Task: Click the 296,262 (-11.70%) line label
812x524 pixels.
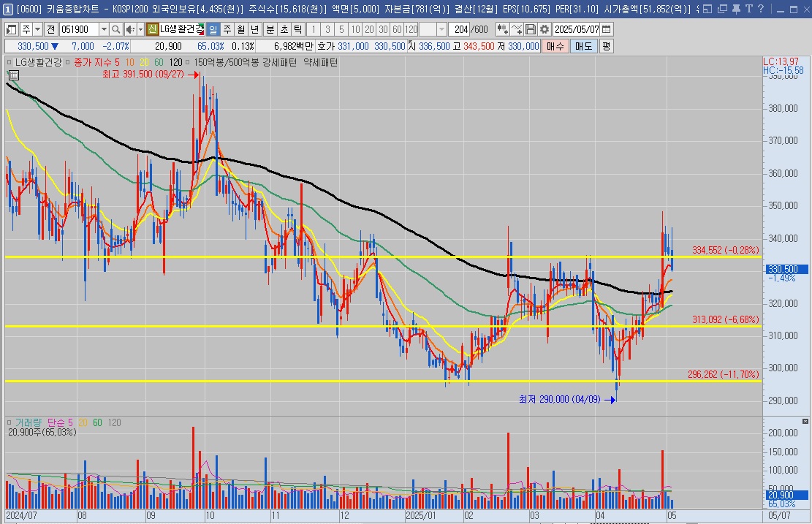Action: (x=724, y=374)
